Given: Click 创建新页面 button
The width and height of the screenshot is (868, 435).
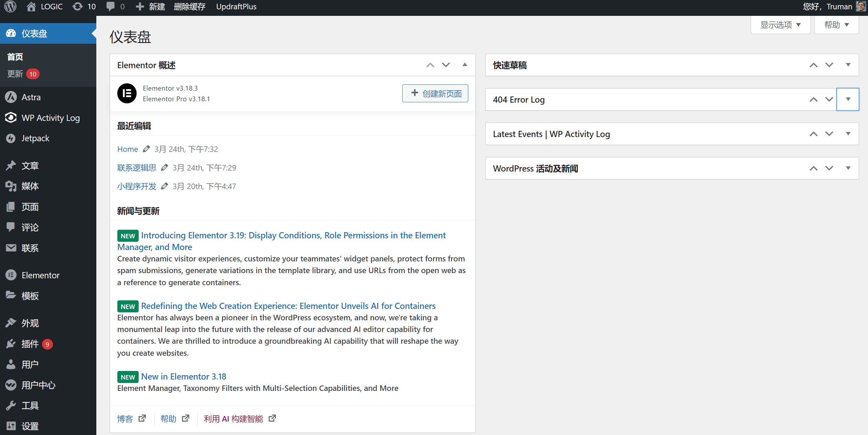Looking at the screenshot, I should tap(436, 93).
